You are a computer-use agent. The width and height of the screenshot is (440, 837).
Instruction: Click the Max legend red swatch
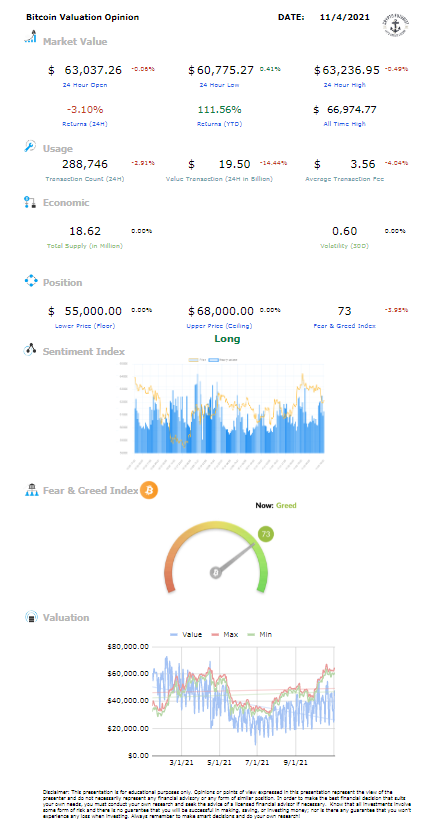tap(215, 635)
